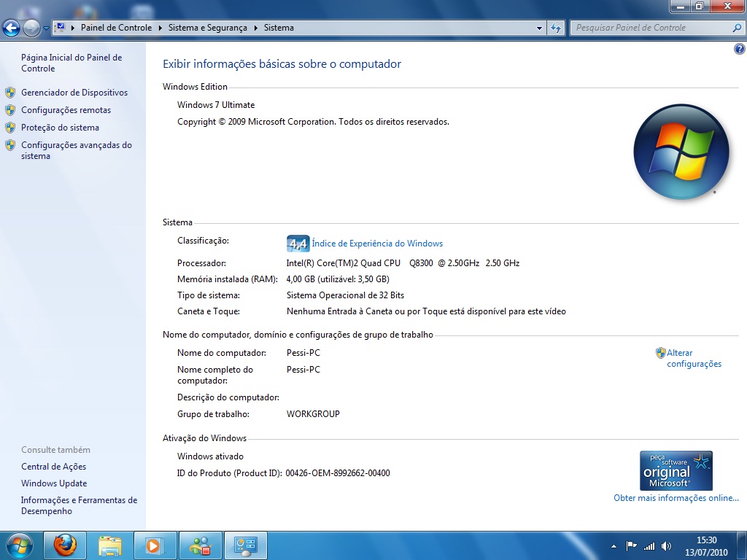747x560 pixels.
Task: Open help with the blue question icon
Action: pos(740,49)
